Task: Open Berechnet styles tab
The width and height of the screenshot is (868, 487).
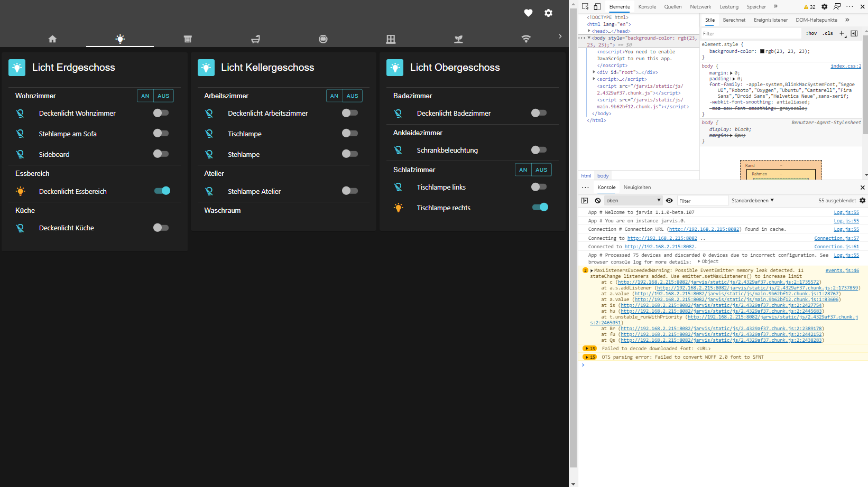Action: point(734,20)
